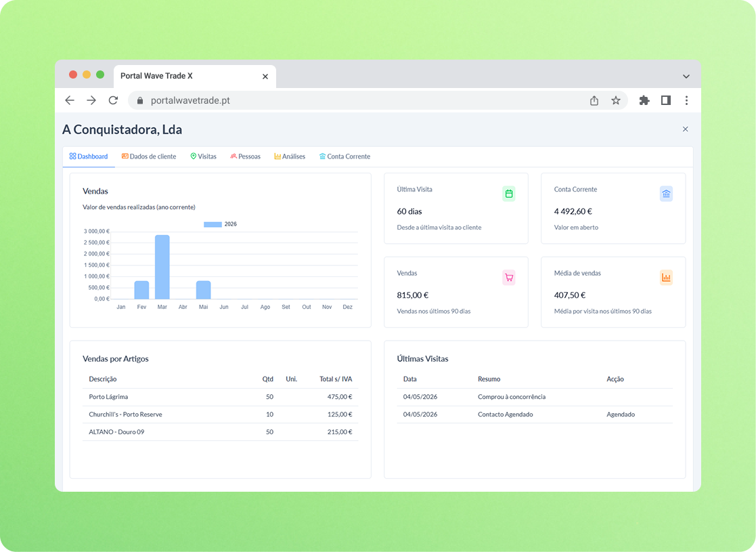Close the A Conquistadora, Lda panel
The image size is (756, 552).
[685, 129]
